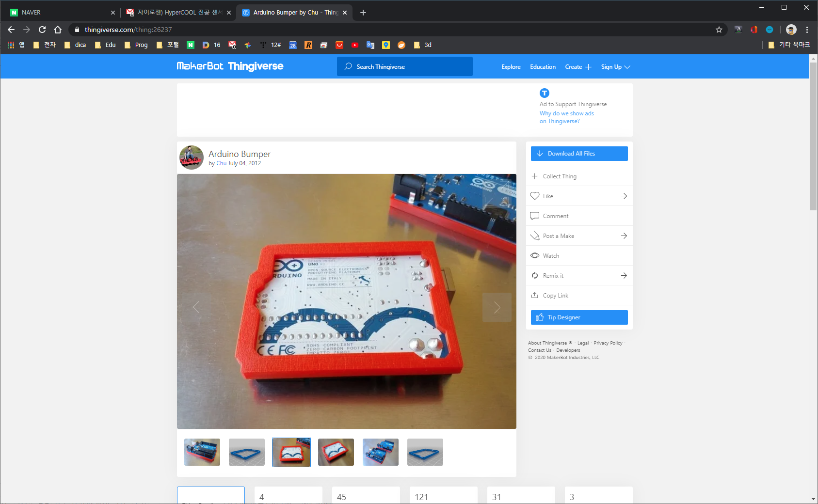Show the previous photo with the left arrow
The width and height of the screenshot is (818, 504).
(x=196, y=307)
